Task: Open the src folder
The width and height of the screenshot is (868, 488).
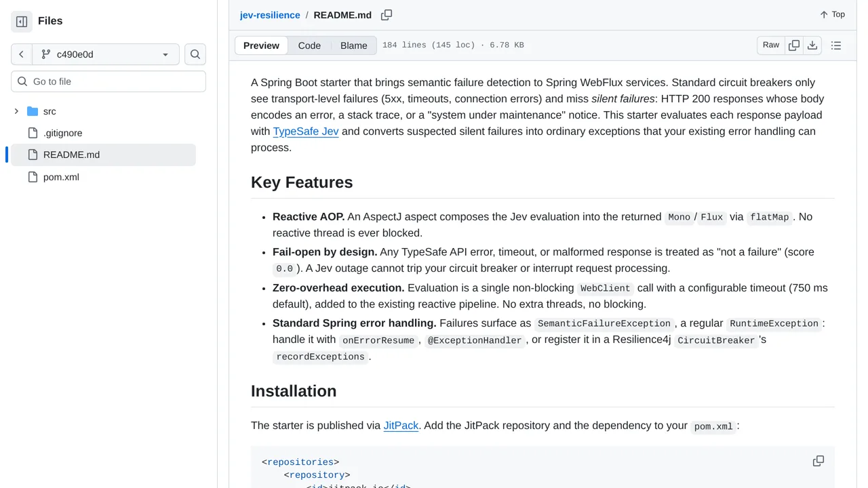Action: pos(50,111)
